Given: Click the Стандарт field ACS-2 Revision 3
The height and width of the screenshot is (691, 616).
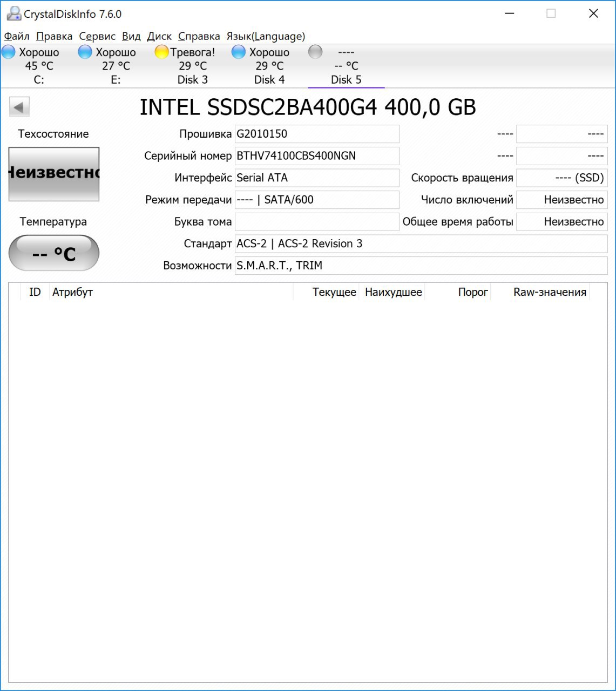Looking at the screenshot, I should tap(421, 243).
